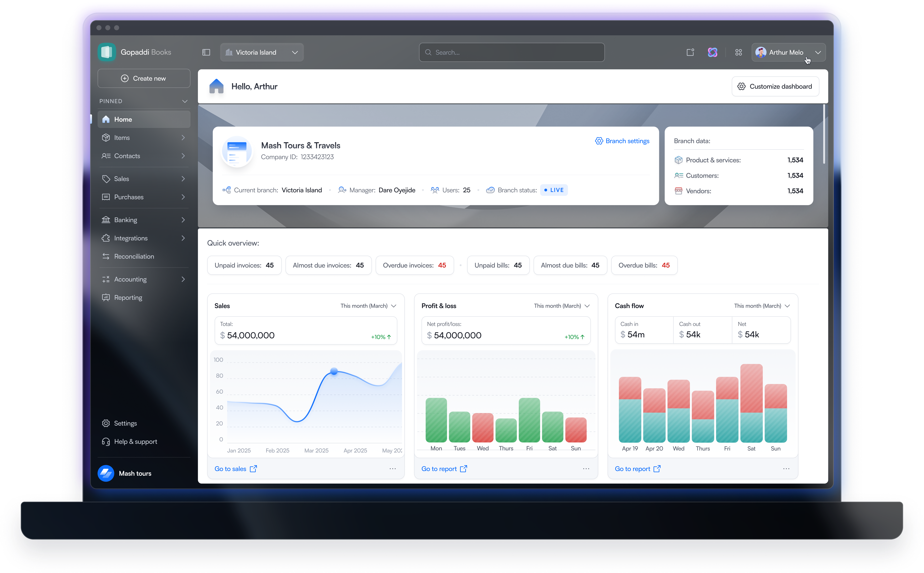924x573 pixels.
Task: Open Settings in the sidebar
Action: click(x=144, y=423)
